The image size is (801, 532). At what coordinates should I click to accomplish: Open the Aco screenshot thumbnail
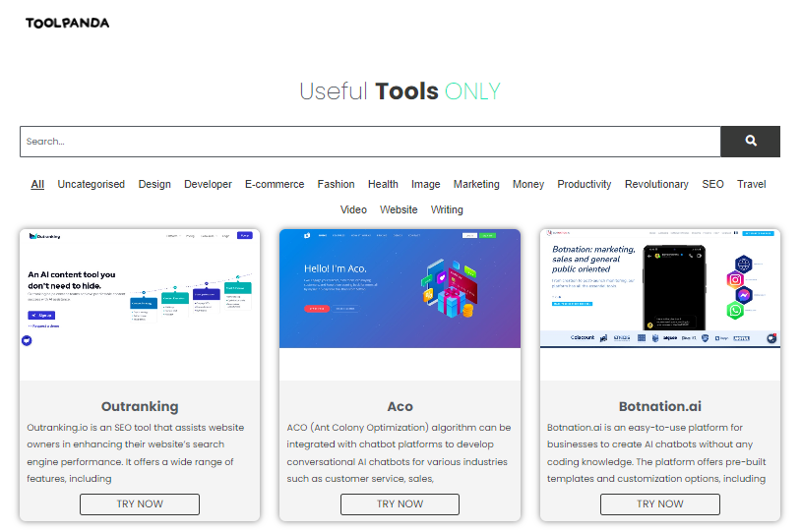pyautogui.click(x=400, y=305)
